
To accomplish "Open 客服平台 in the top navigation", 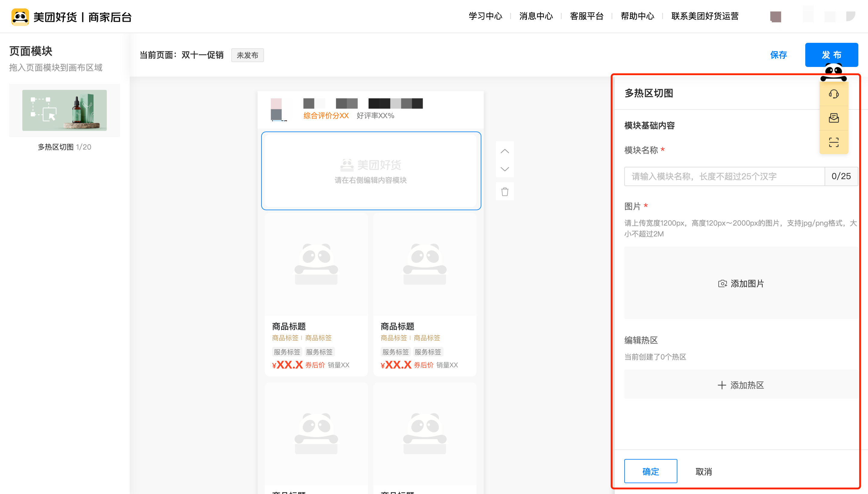I will (x=587, y=16).
